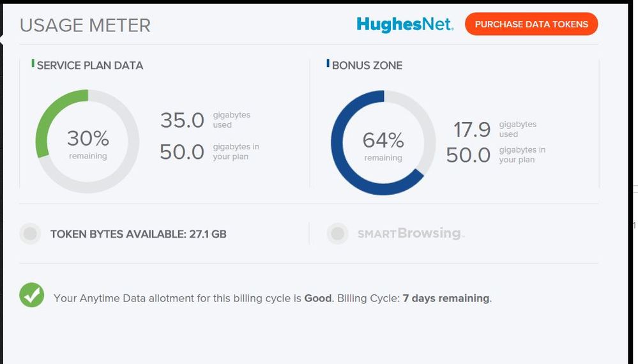This screenshot has width=638, height=364.
Task: Click the HughesNet logo
Action: [x=405, y=25]
